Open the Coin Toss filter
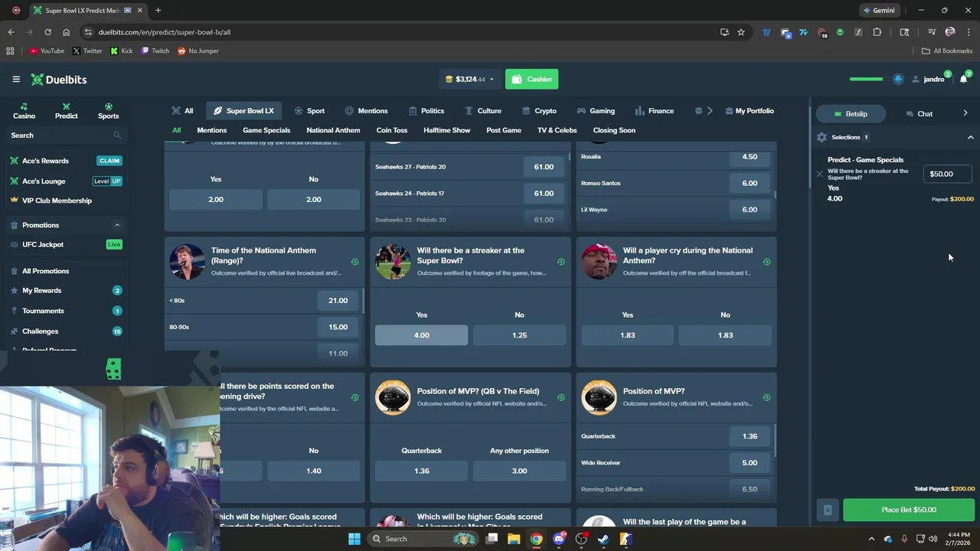The width and height of the screenshot is (980, 551). (391, 130)
